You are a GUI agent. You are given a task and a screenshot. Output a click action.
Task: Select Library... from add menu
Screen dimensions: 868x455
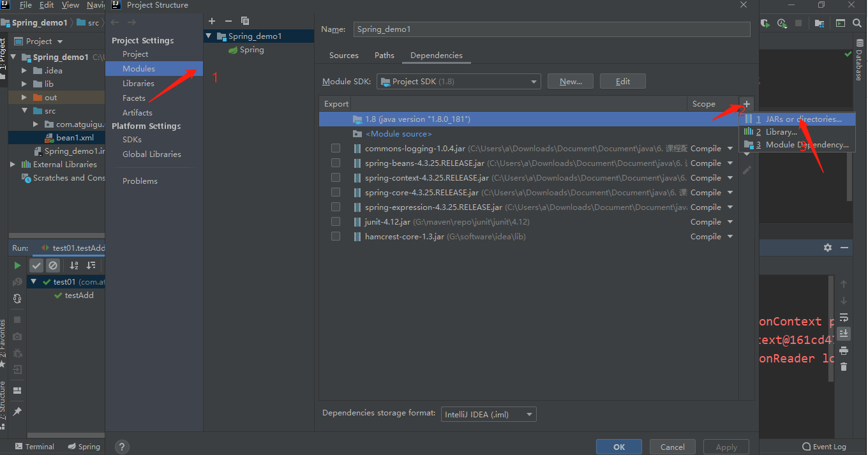click(797, 132)
